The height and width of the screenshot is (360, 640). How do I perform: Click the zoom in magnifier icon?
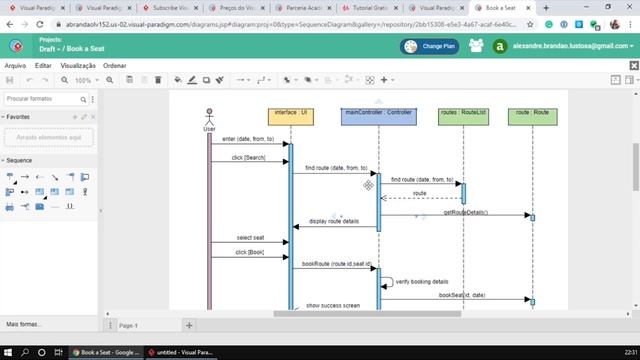tap(110, 80)
